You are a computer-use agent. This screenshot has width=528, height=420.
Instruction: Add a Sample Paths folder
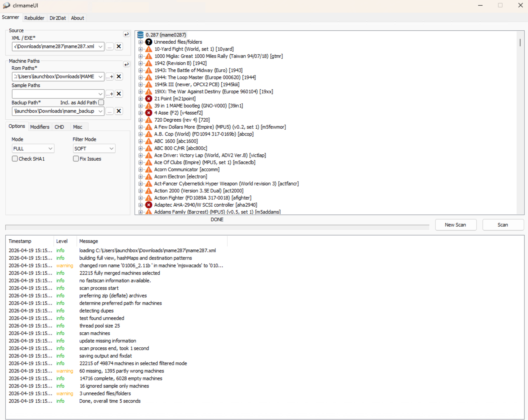(109, 94)
